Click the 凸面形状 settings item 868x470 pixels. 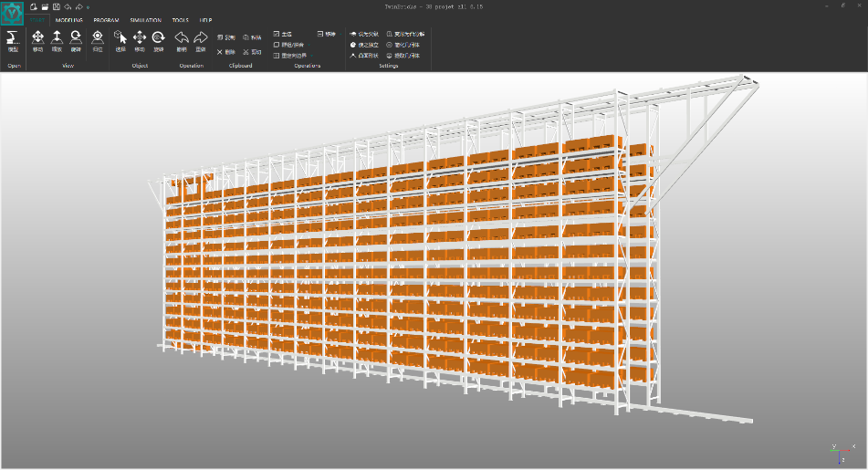click(364, 56)
